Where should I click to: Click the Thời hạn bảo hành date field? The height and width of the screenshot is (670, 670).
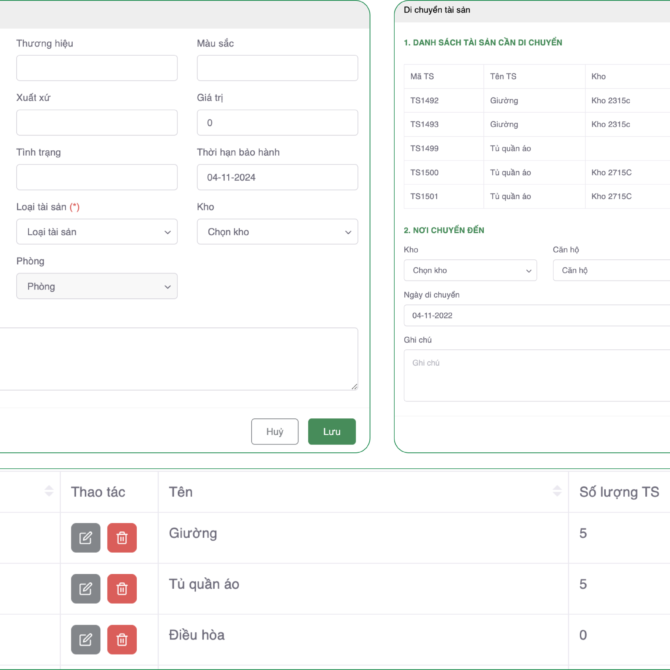(x=277, y=177)
